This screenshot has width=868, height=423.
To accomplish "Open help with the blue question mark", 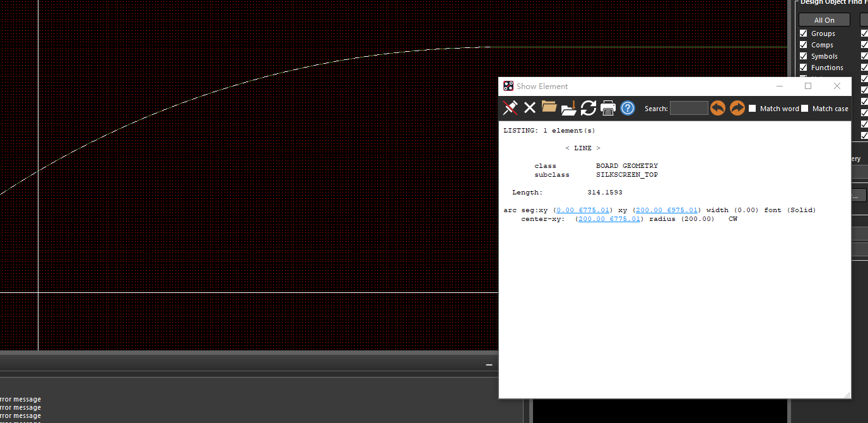I will 628,108.
